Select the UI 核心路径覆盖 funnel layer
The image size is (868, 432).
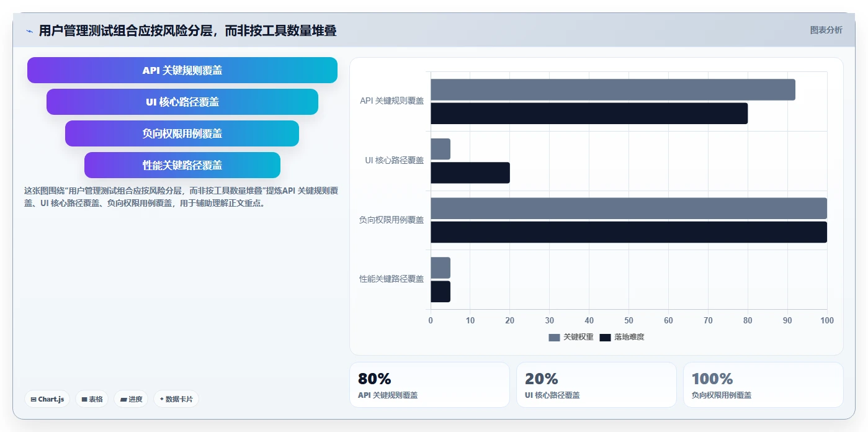[x=182, y=102]
